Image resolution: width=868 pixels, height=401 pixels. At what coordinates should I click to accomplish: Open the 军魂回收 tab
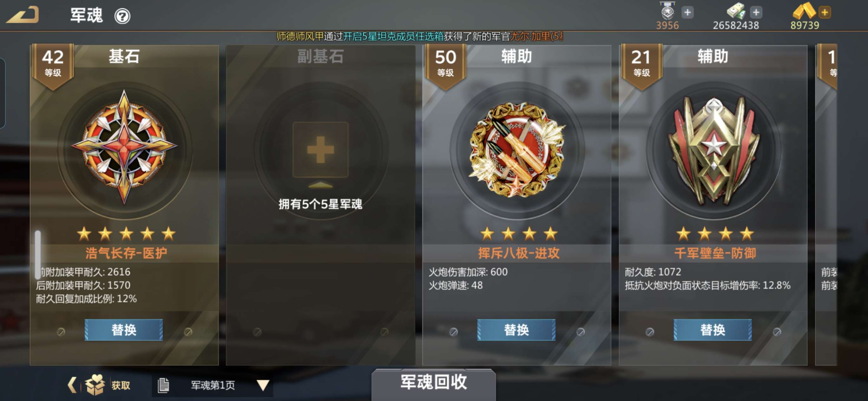click(433, 384)
